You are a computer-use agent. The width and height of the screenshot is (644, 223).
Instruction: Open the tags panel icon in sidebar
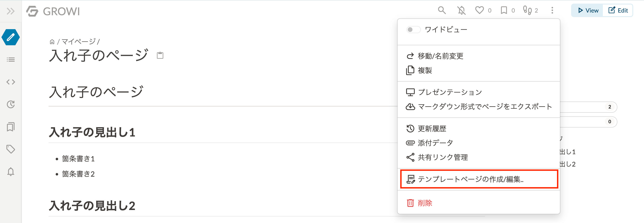click(x=11, y=149)
